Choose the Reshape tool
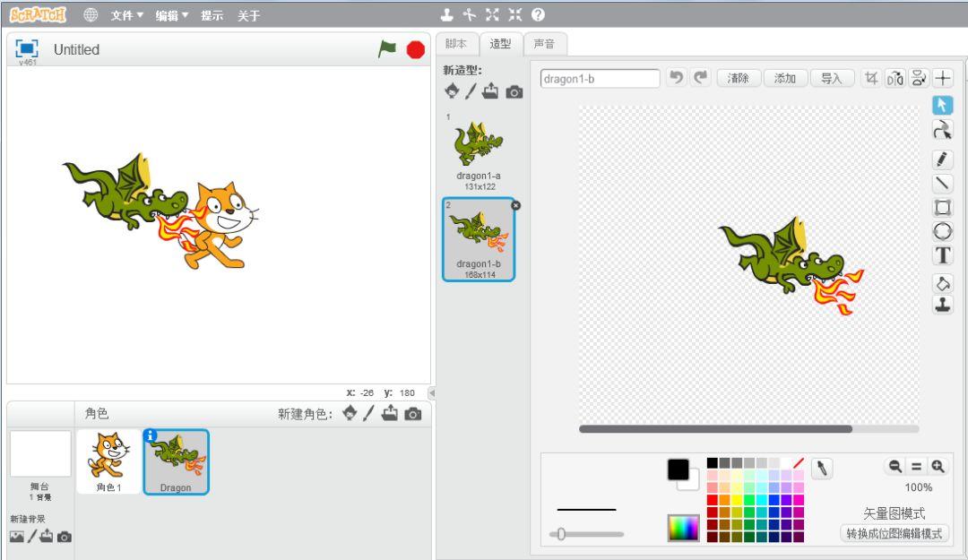This screenshot has width=968, height=560. point(942,130)
